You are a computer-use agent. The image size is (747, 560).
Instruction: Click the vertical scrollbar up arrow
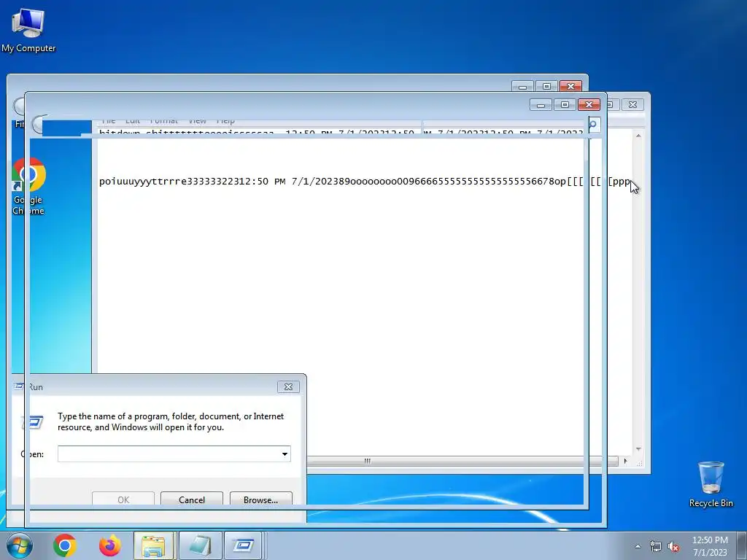tap(638, 136)
